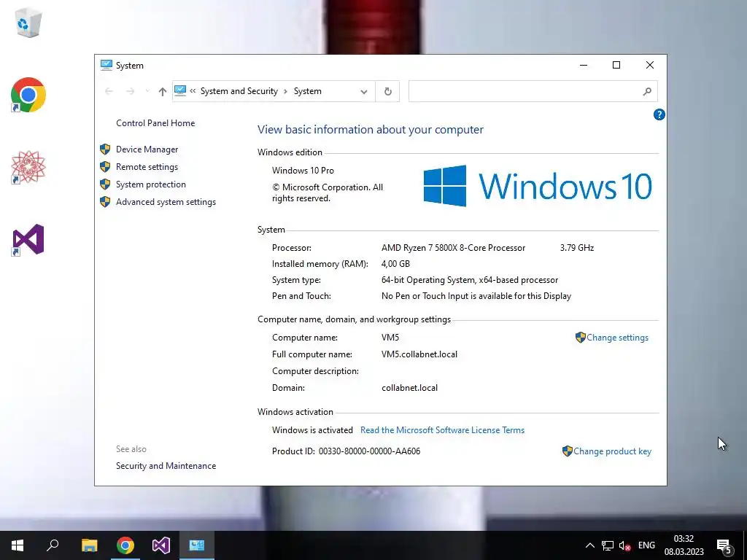Open Google Chrome desktop shortcut
The width and height of the screenshot is (747, 560).
[x=28, y=95]
